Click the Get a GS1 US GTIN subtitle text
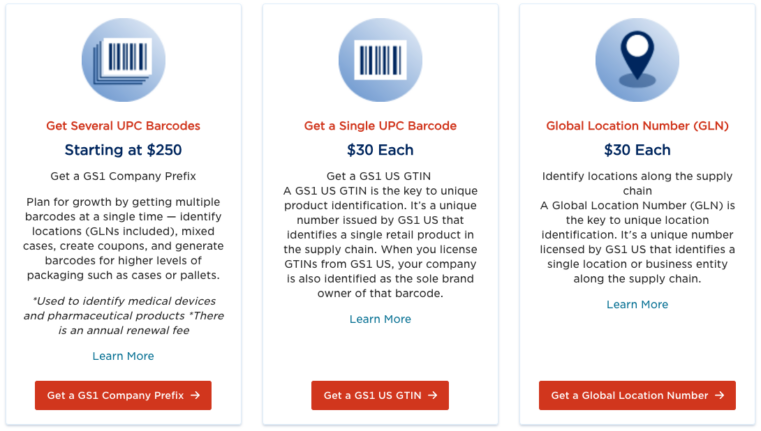The height and width of the screenshot is (431, 761). tap(379, 176)
